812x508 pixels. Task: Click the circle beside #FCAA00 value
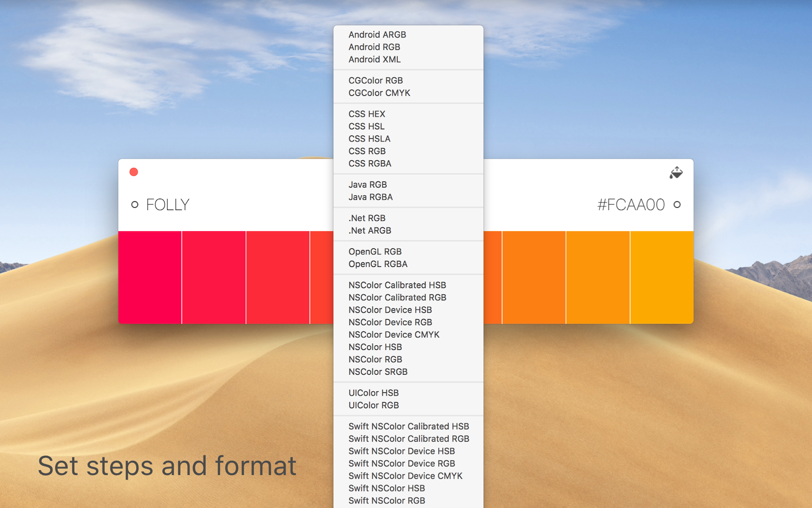coord(677,205)
